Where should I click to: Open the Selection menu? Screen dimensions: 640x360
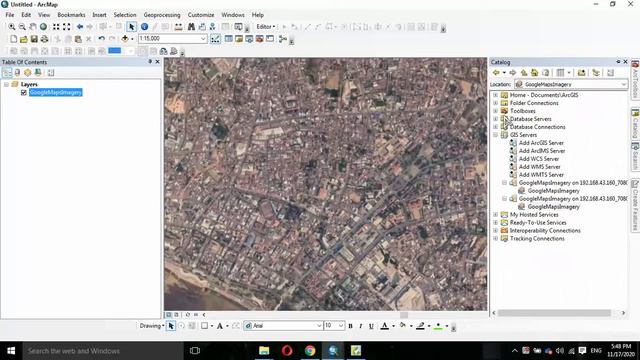point(125,15)
